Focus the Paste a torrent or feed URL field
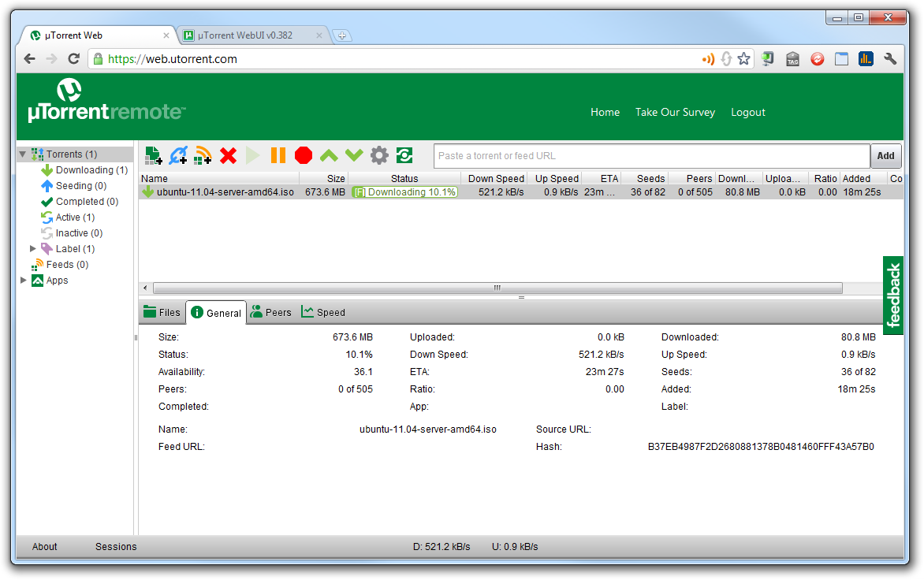This screenshot has height=580, width=924. (652, 156)
